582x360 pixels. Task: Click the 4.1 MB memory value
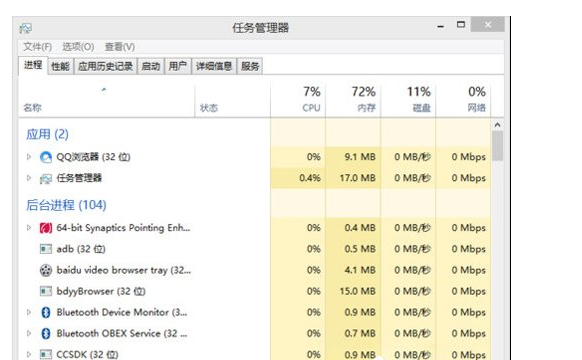[360, 270]
